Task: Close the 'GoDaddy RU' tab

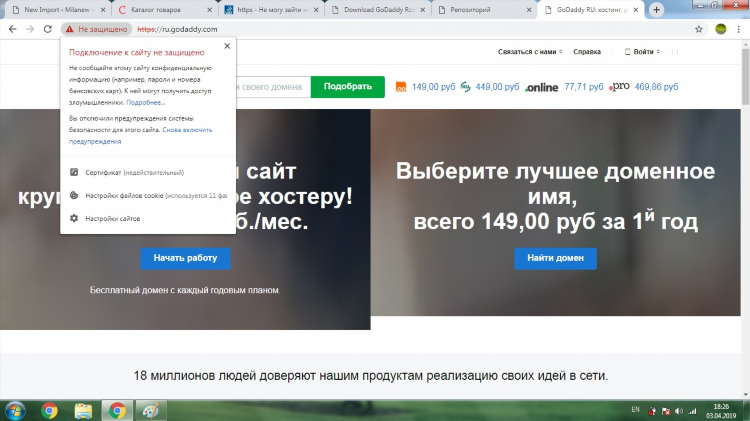Action: (636, 10)
